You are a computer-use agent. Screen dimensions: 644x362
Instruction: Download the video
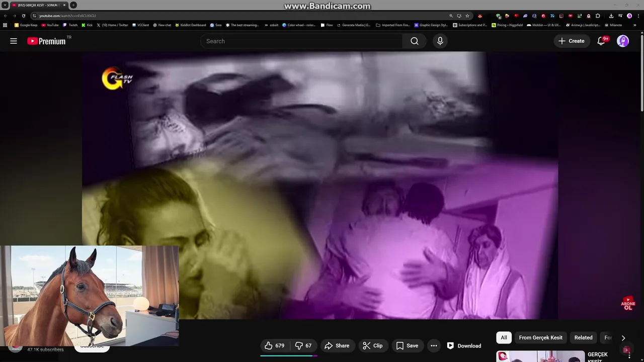pos(464,345)
